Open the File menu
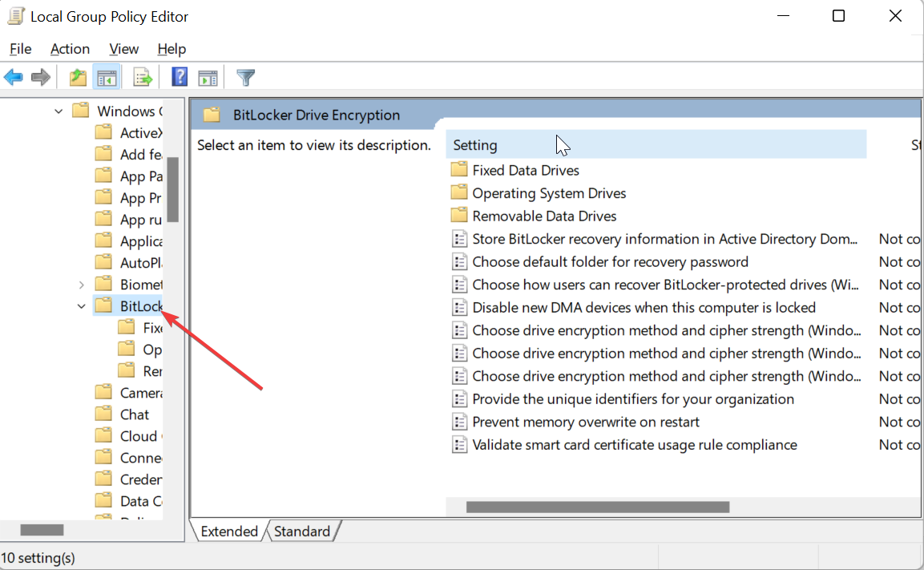924x570 pixels. (20, 49)
